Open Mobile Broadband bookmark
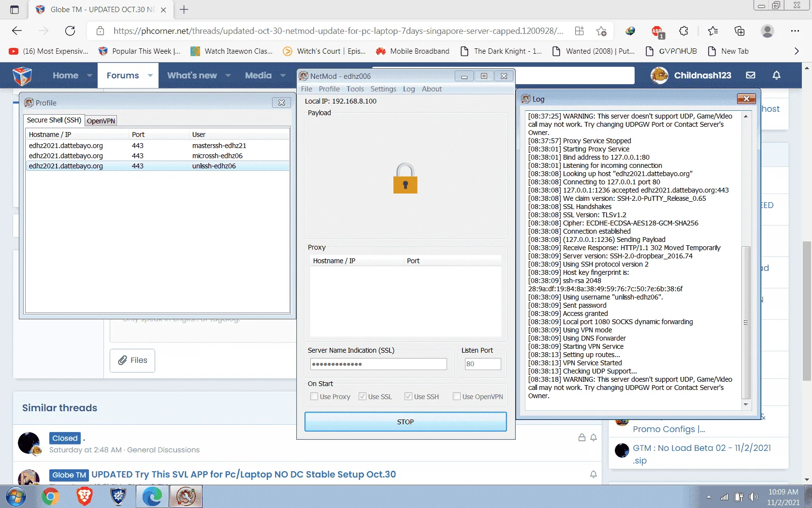 (412, 51)
